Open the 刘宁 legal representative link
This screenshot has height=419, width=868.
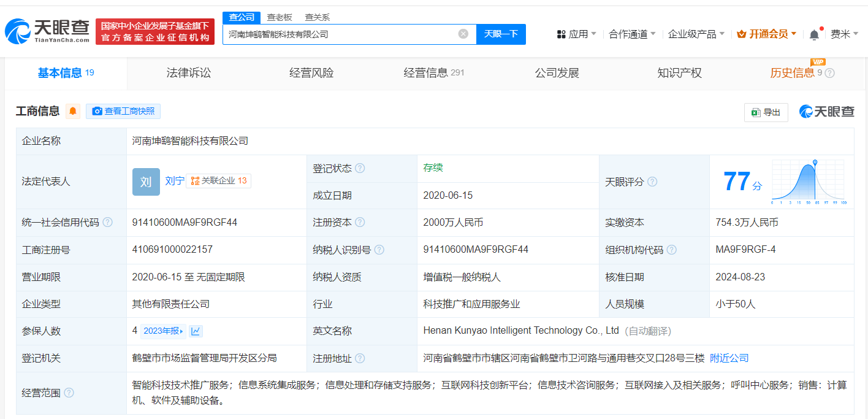[x=174, y=181]
